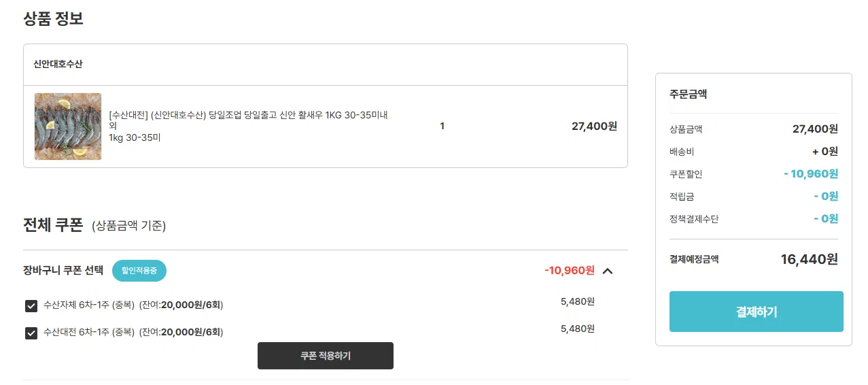Click the 27,400원 product price in item row
868x385 pixels.
(595, 126)
